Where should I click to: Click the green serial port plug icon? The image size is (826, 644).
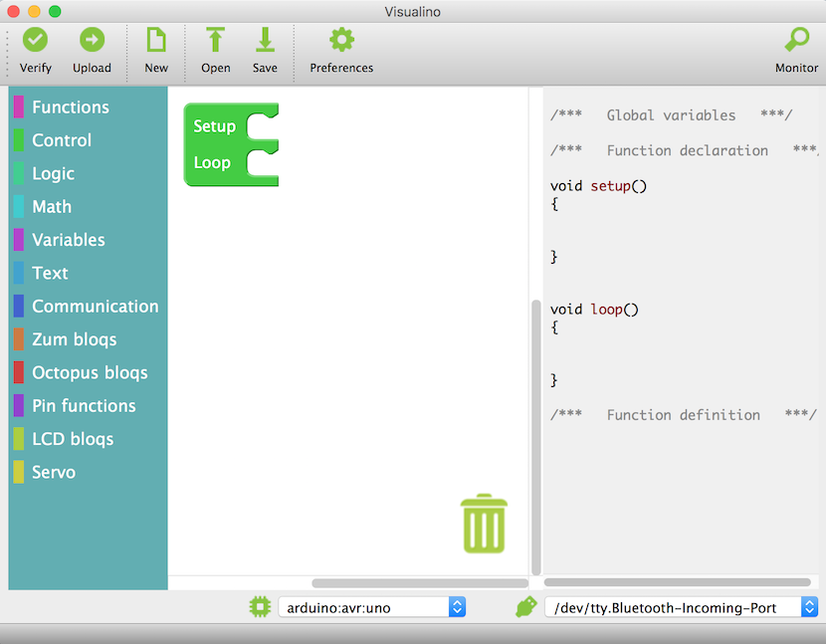point(526,606)
